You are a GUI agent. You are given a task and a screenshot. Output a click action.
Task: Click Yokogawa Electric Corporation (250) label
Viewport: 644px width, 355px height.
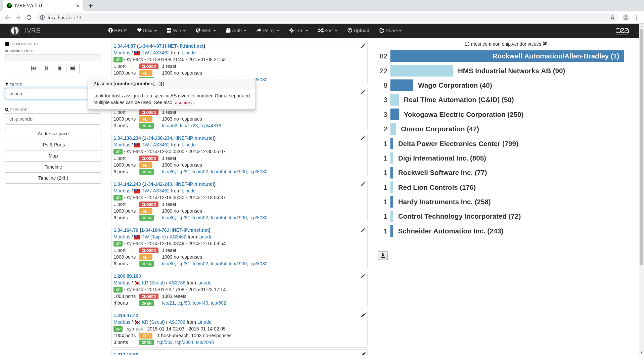(x=463, y=115)
